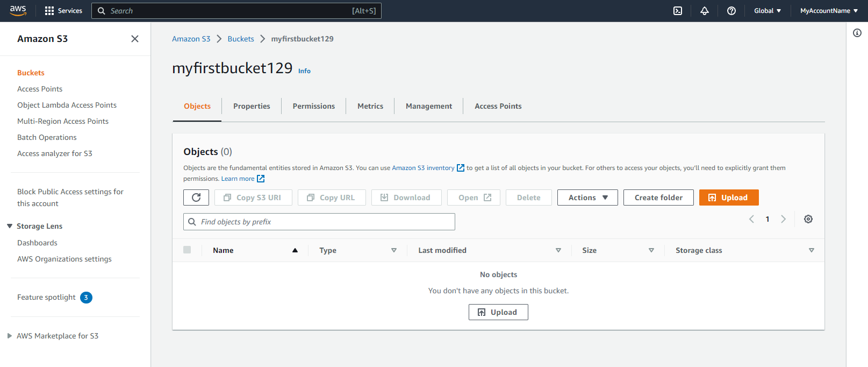The image size is (868, 367).
Task: Expand the Global region selector
Action: click(x=767, y=11)
